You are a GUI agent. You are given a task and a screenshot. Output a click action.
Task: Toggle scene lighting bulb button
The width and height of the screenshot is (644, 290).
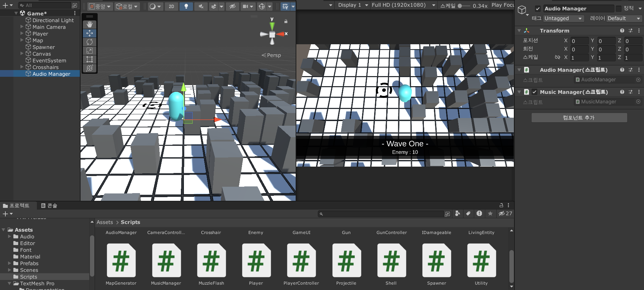coord(186,6)
